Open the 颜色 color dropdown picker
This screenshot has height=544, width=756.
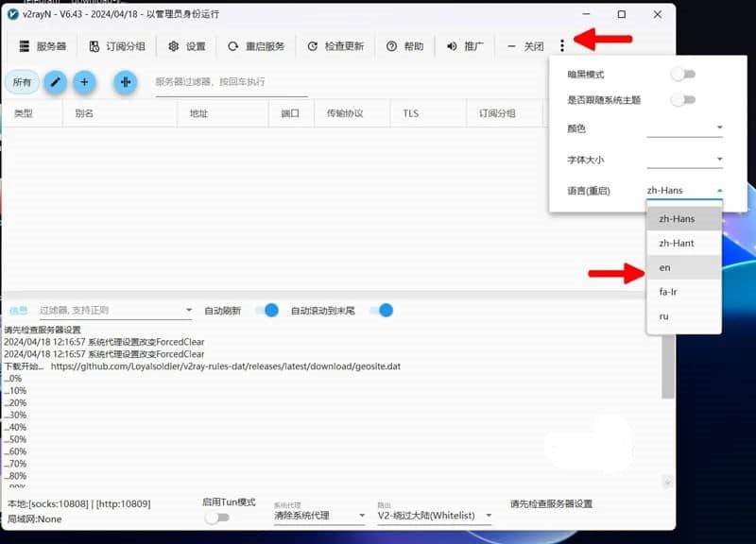[x=684, y=127]
